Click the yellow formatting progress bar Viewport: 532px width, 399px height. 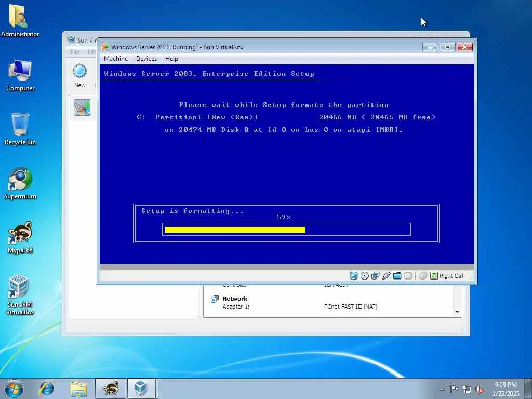tap(235, 230)
